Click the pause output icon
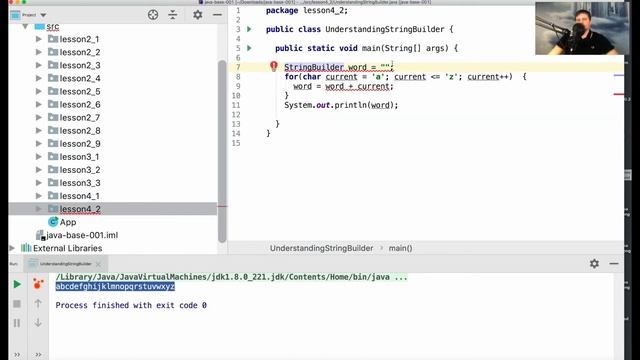The image size is (640, 360). pyautogui.click(x=17, y=323)
